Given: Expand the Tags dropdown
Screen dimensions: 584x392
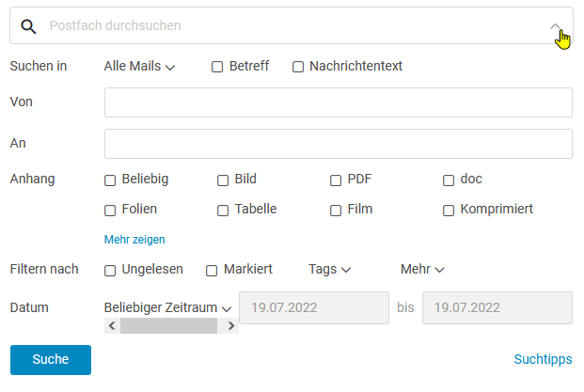Looking at the screenshot, I should [x=330, y=269].
